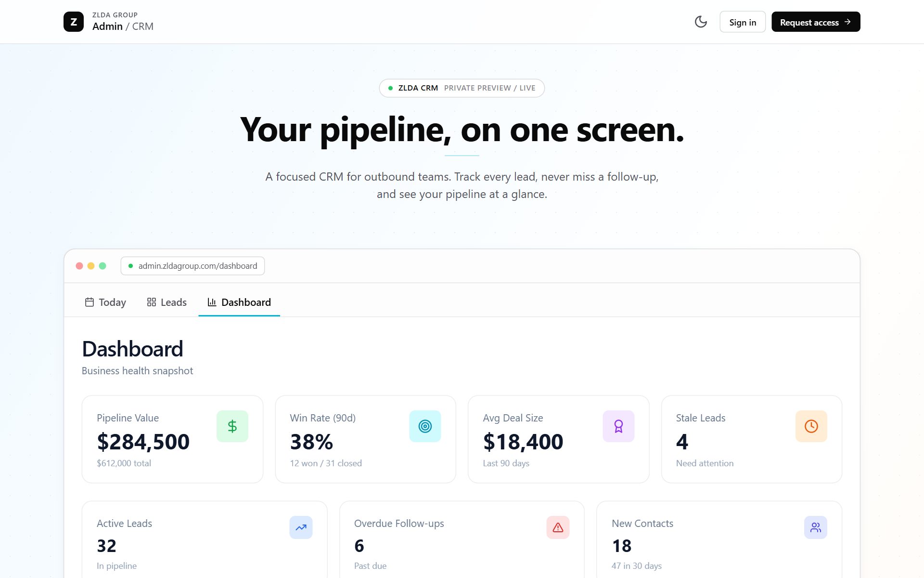Click the In pipeline text
This screenshot has height=578, width=924.
pyautogui.click(x=116, y=566)
